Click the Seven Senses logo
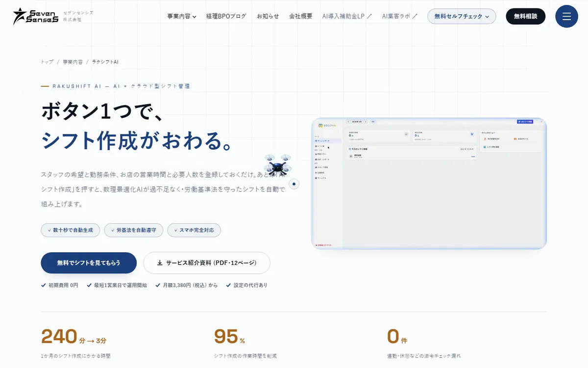Screen dimensions: 588x368 36,16
